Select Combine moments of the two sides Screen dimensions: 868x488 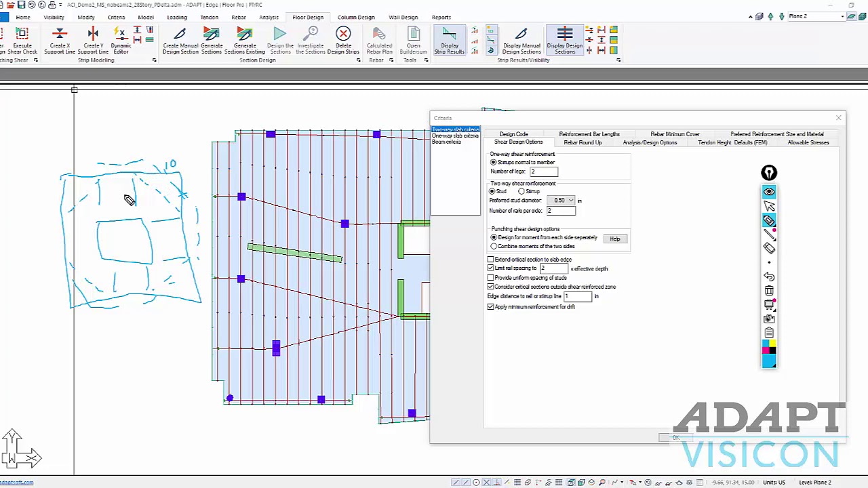494,247
